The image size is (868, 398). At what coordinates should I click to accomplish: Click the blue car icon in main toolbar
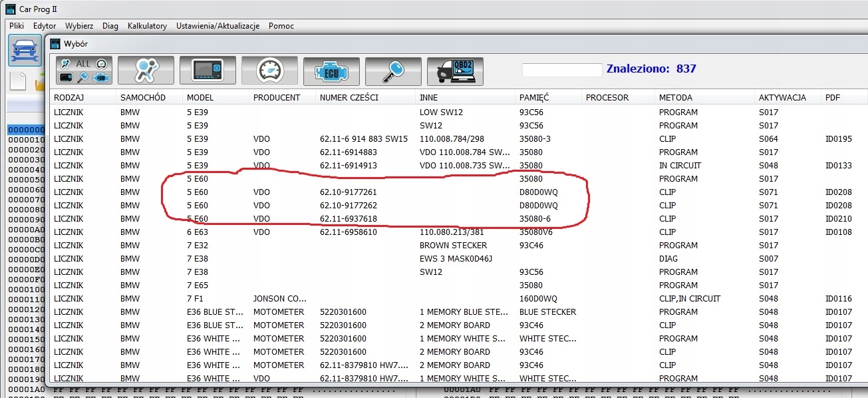(25, 51)
